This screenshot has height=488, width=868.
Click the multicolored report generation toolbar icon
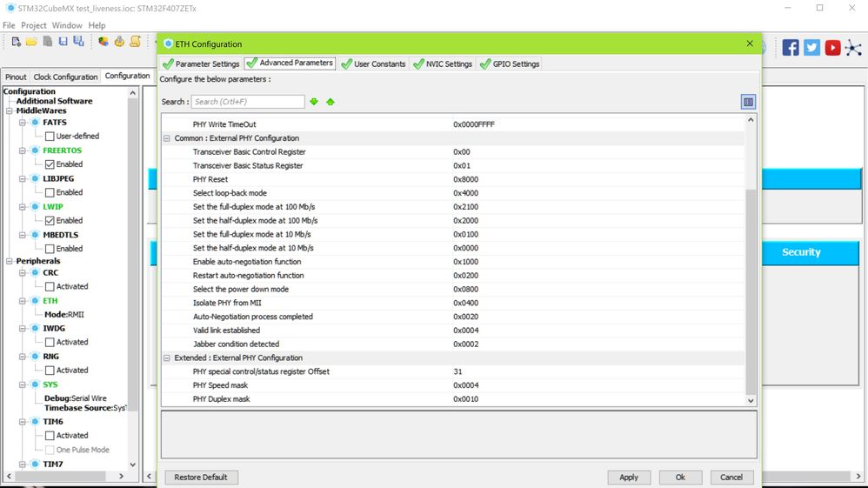[x=103, y=42]
